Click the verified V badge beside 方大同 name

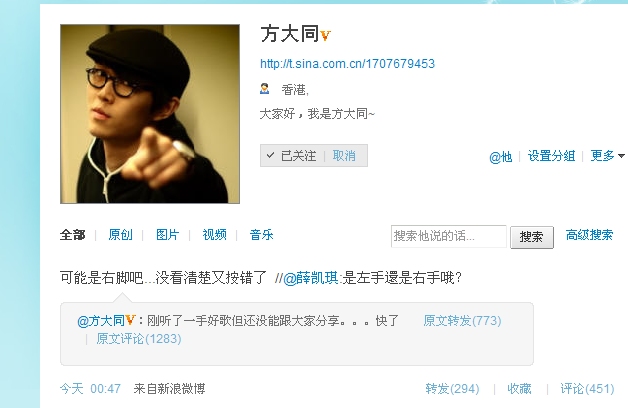pyautogui.click(x=325, y=36)
